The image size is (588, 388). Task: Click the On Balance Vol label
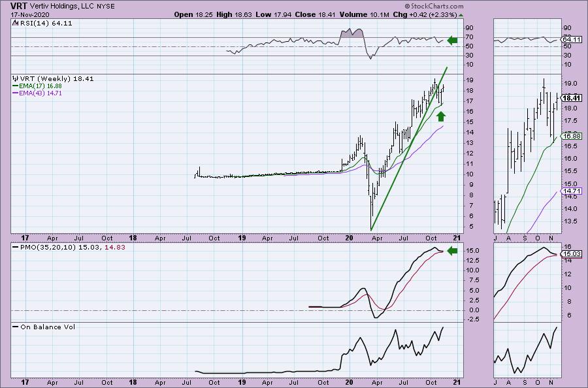48,327
